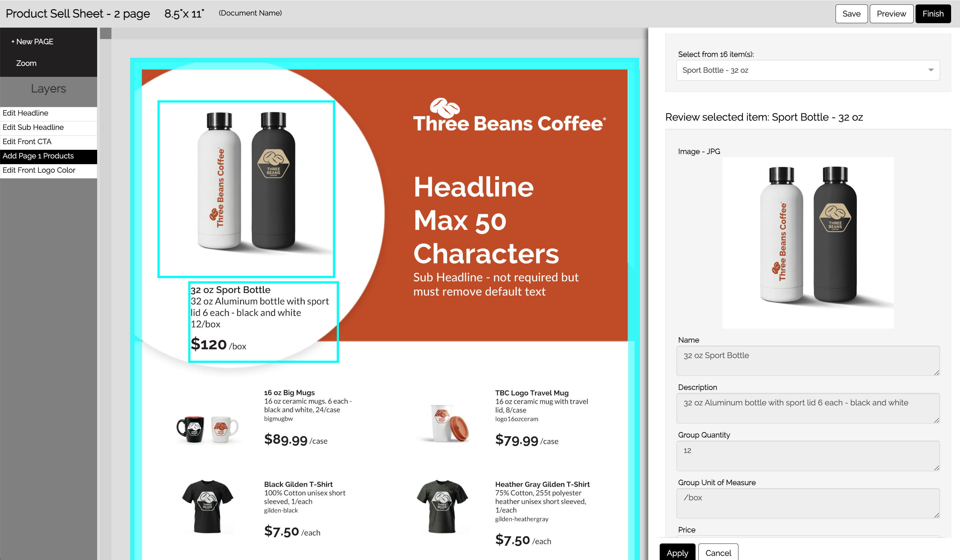Click the dropdown arrow in item selector
This screenshot has height=560, width=960.
(x=931, y=70)
